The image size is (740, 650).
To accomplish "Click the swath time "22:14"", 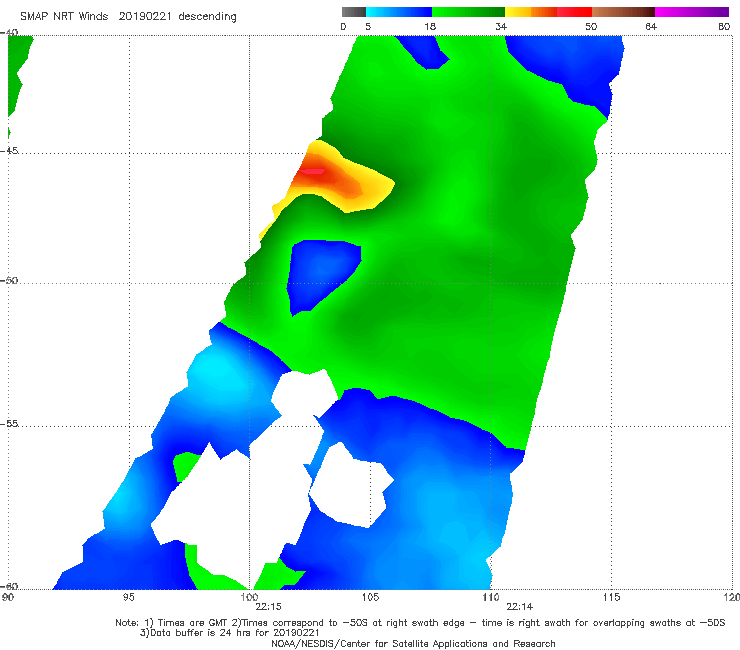I will coord(520,607).
